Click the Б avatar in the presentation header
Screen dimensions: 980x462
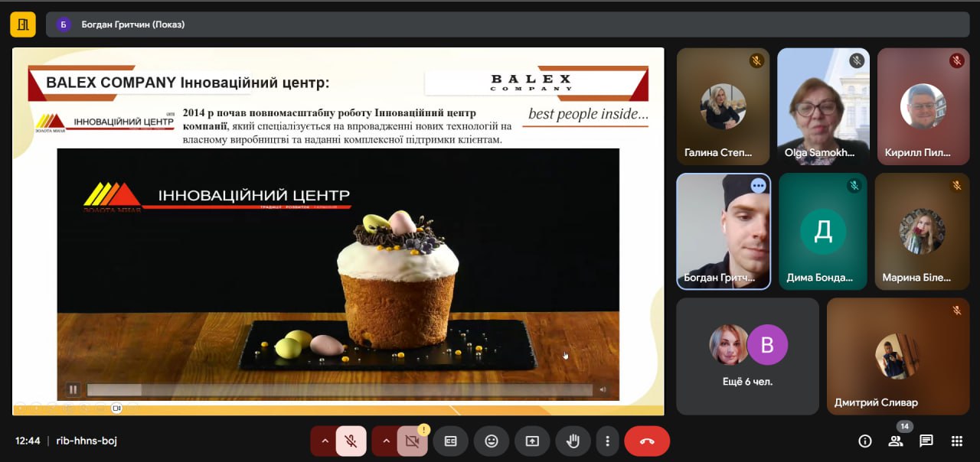click(x=64, y=24)
